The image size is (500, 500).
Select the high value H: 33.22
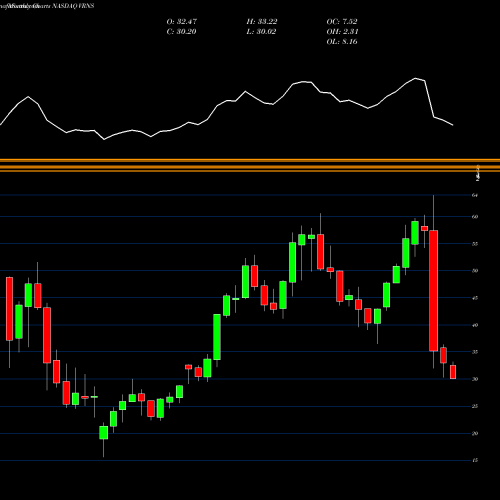[262, 22]
